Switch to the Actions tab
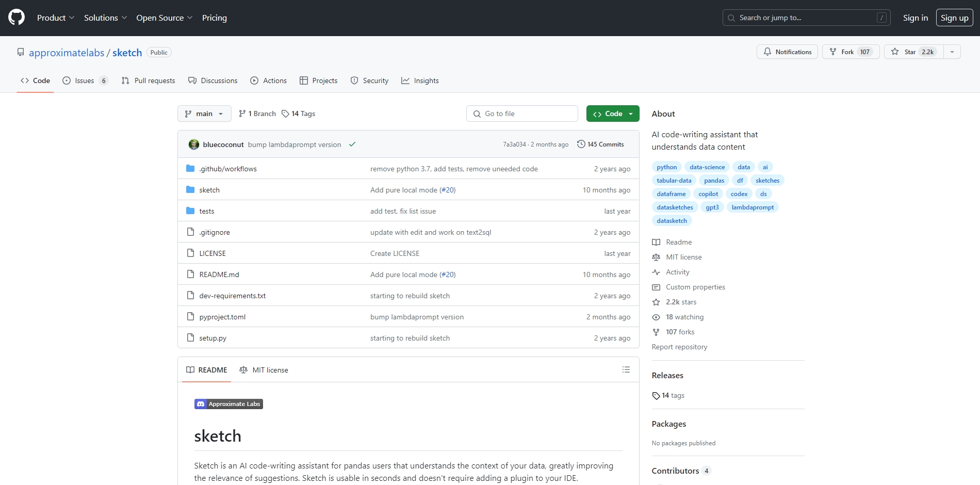The image size is (980, 485). click(268, 80)
